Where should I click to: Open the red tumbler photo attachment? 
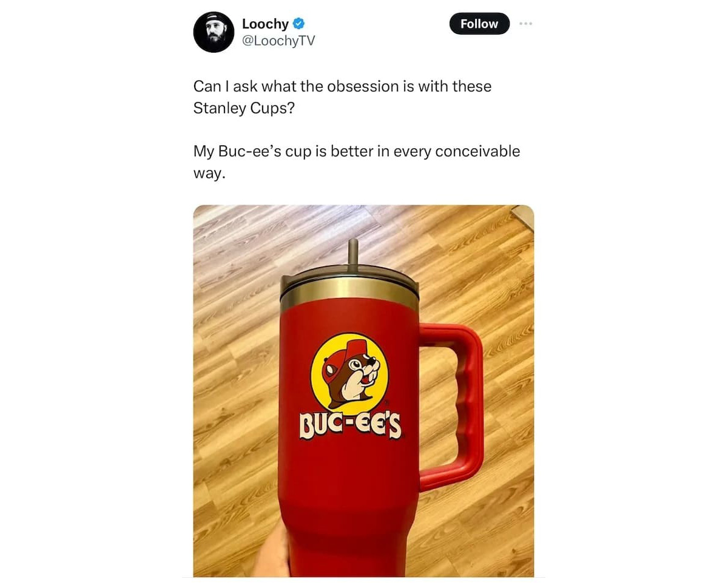(363, 391)
